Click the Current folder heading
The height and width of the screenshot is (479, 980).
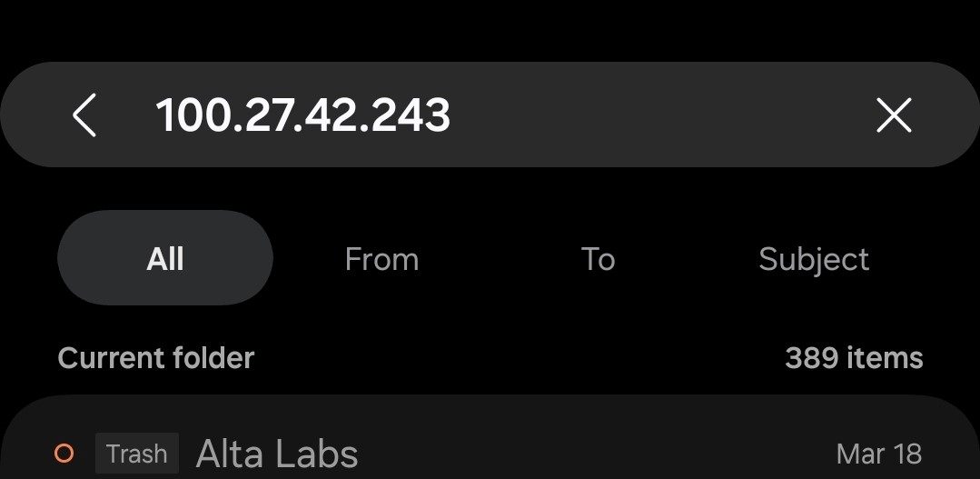tap(156, 358)
